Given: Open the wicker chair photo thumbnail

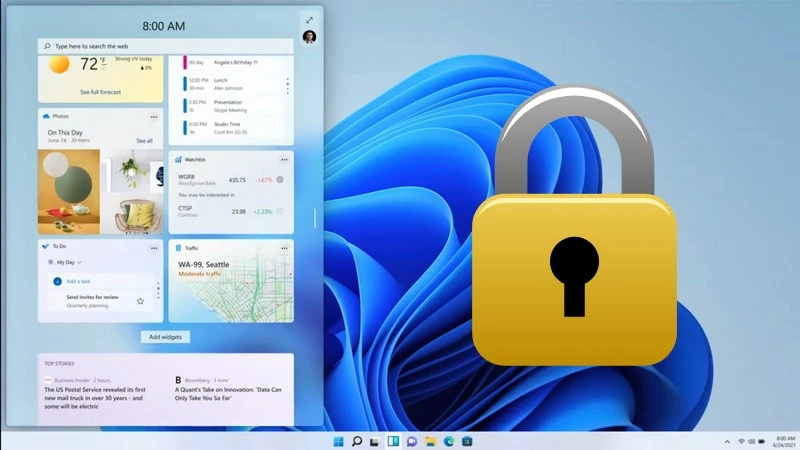Looking at the screenshot, I should pyautogui.click(x=132, y=214).
